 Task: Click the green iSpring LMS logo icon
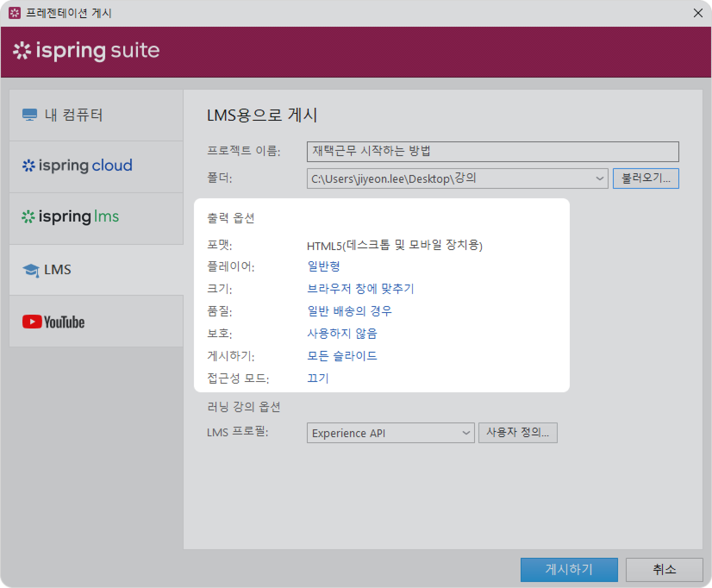click(x=28, y=217)
